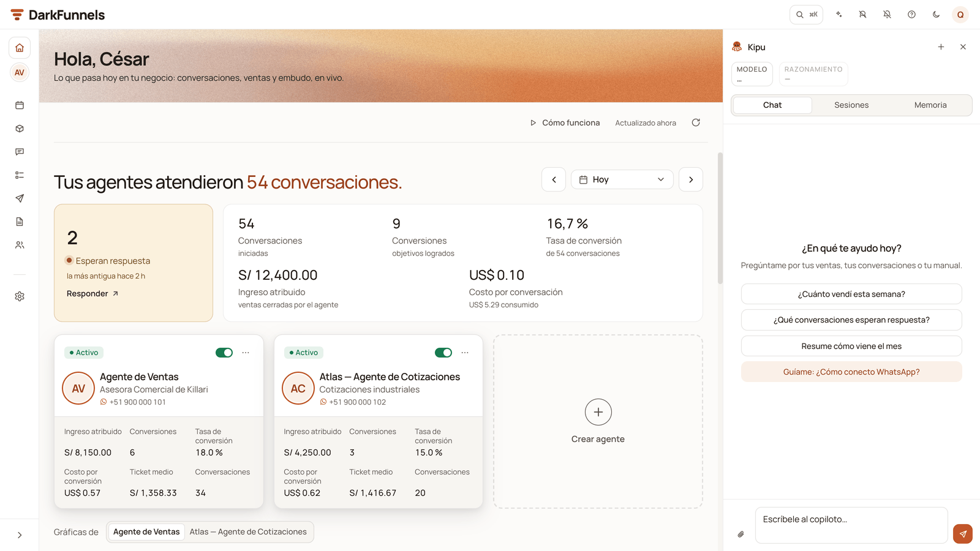Click the sparkles AI icon in top bar

839,15
